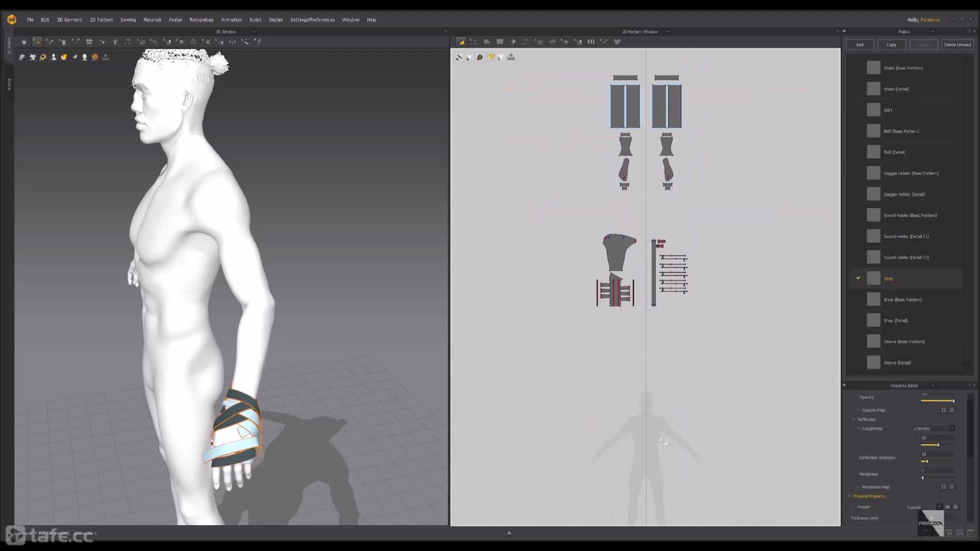
Task: Open the Preset Custom dropdown arrow
Action: [x=939, y=507]
